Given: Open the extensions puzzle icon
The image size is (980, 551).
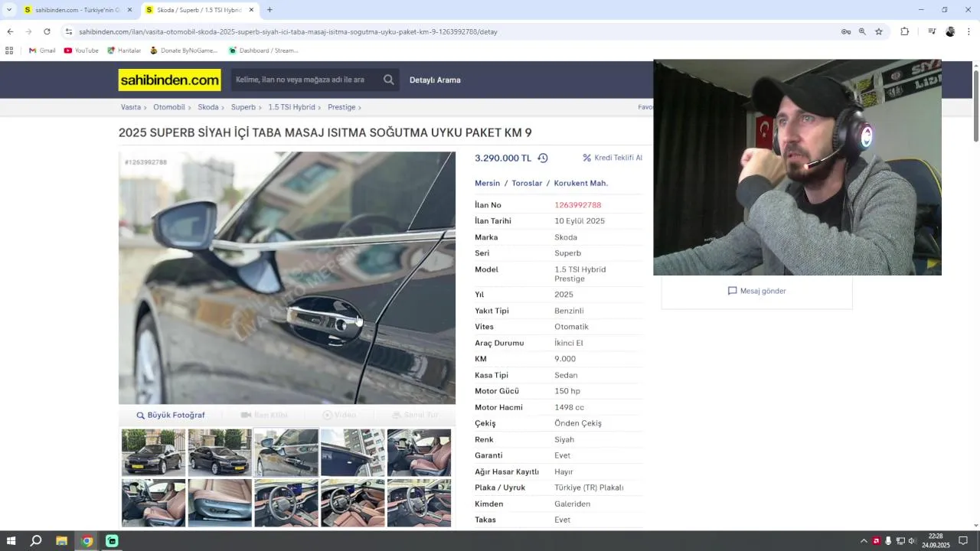Looking at the screenshot, I should [x=905, y=31].
